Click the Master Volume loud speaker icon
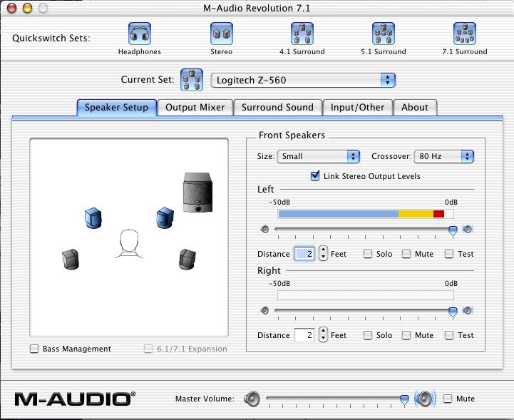 425,399
